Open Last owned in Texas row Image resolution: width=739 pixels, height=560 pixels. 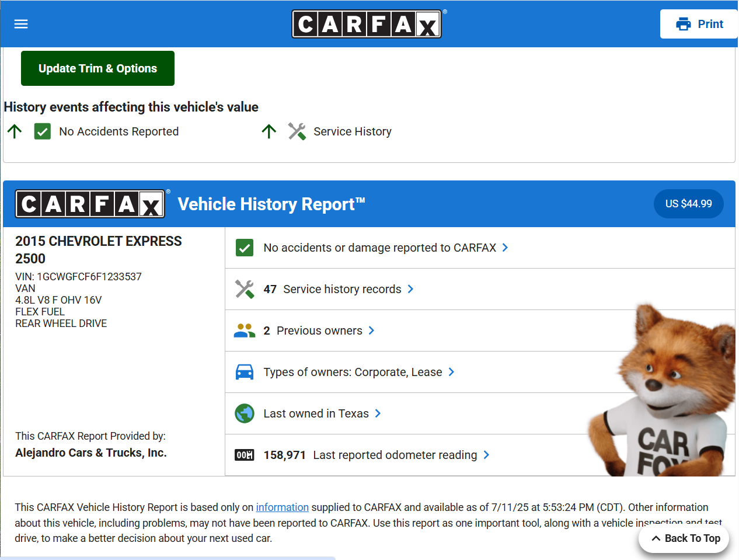point(316,413)
